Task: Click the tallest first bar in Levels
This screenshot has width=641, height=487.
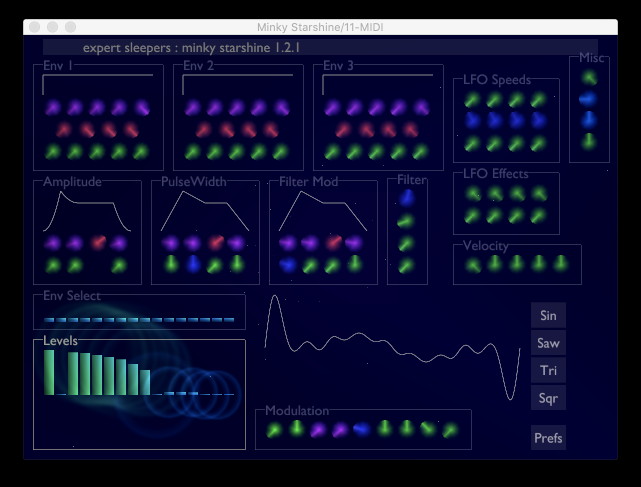Action: 50,372
